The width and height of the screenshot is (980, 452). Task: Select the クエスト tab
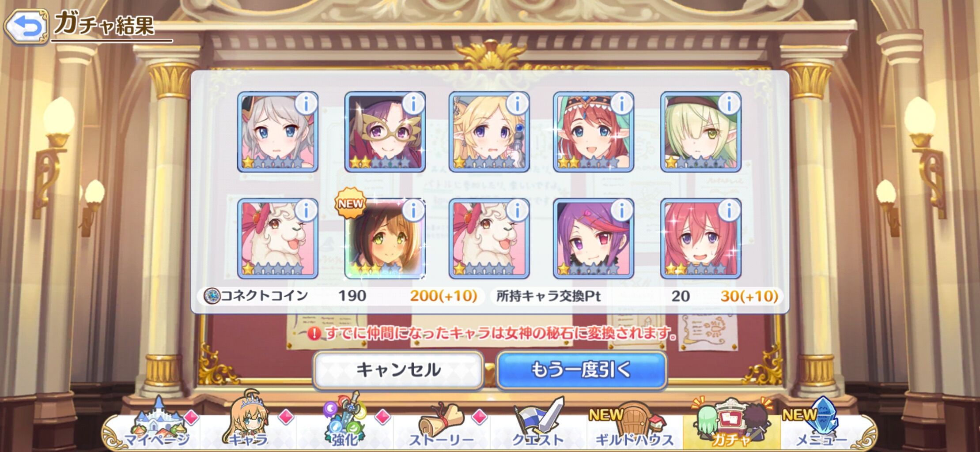point(538,426)
